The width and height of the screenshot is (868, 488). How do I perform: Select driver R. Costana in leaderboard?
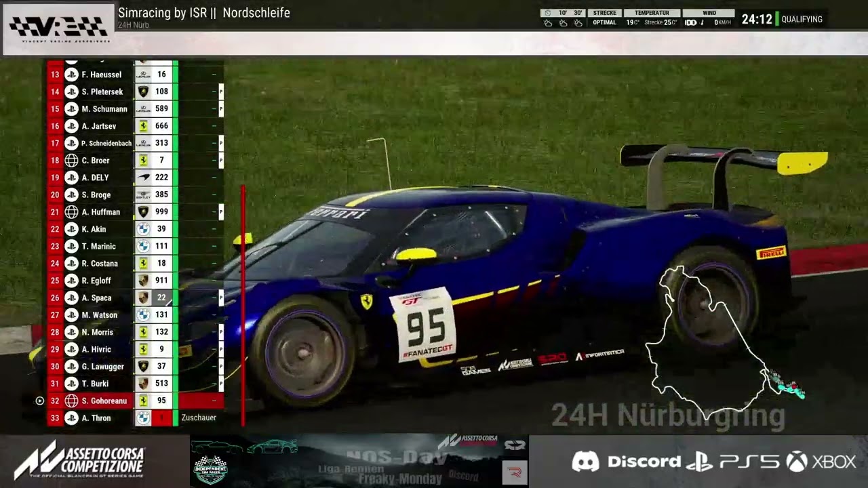click(100, 264)
